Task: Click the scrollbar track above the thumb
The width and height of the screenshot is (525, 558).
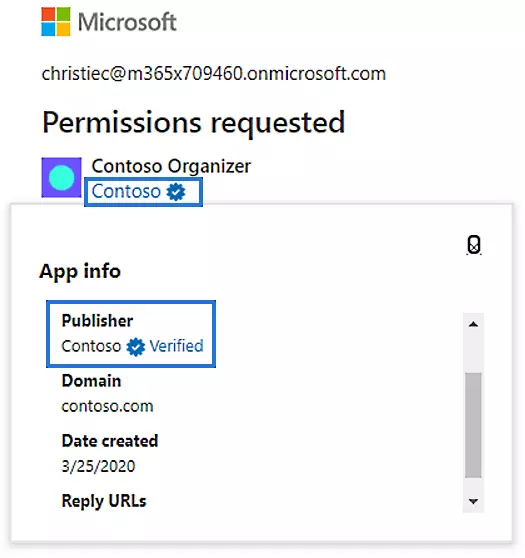Action: [x=473, y=353]
